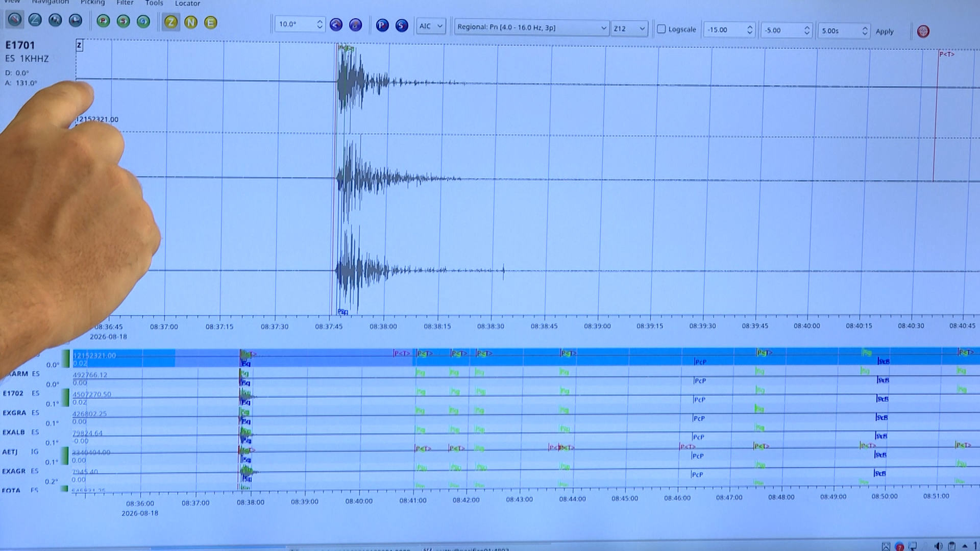Toggle the Logscale checkbox
Screen dimensions: 980x551
coord(661,29)
